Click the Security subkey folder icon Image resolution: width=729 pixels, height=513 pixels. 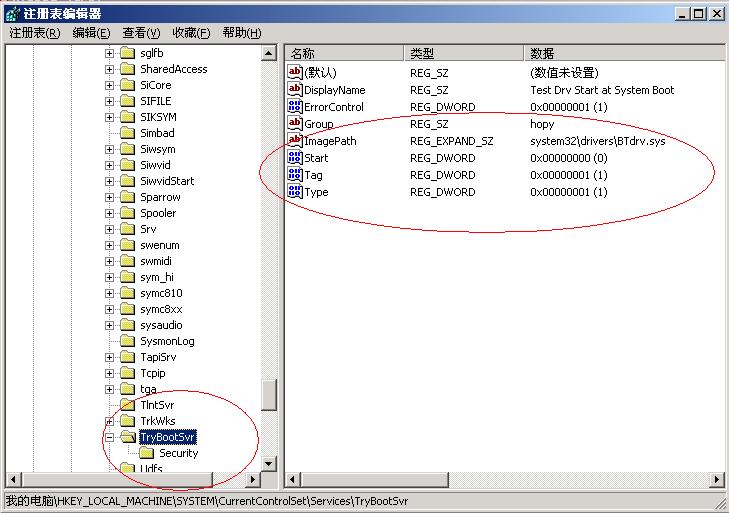[146, 453]
